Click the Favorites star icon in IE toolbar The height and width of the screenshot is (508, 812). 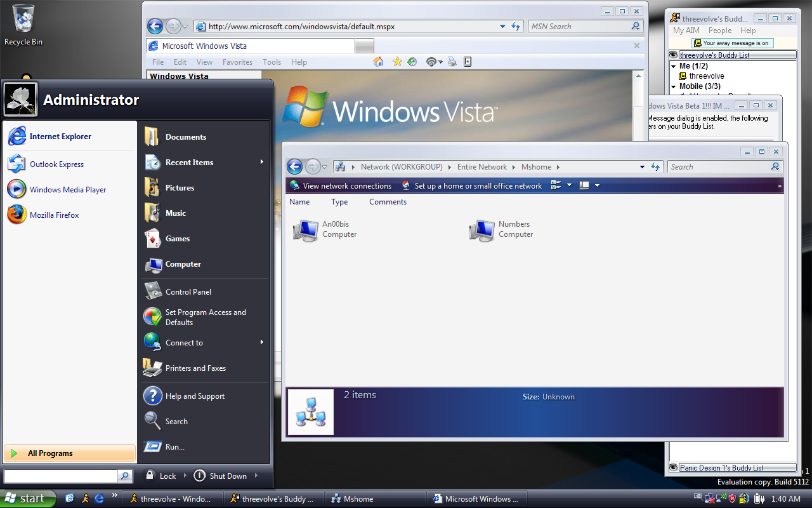pos(397,62)
